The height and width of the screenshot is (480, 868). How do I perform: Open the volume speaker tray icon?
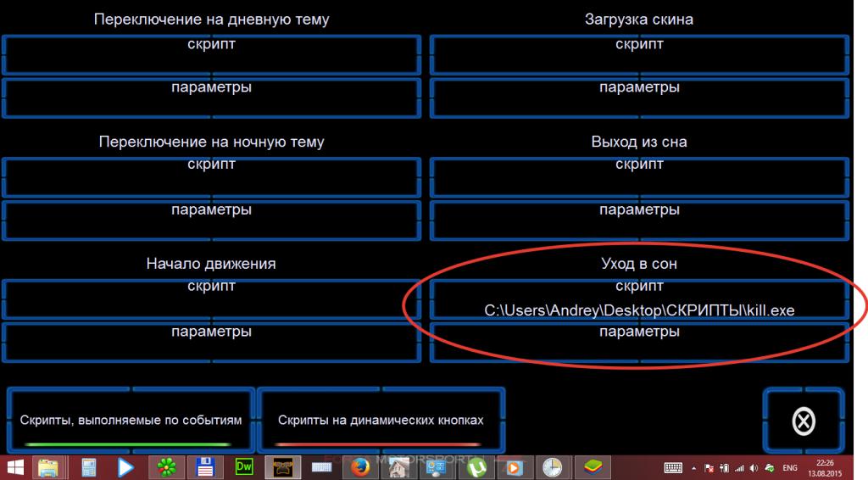(x=754, y=468)
